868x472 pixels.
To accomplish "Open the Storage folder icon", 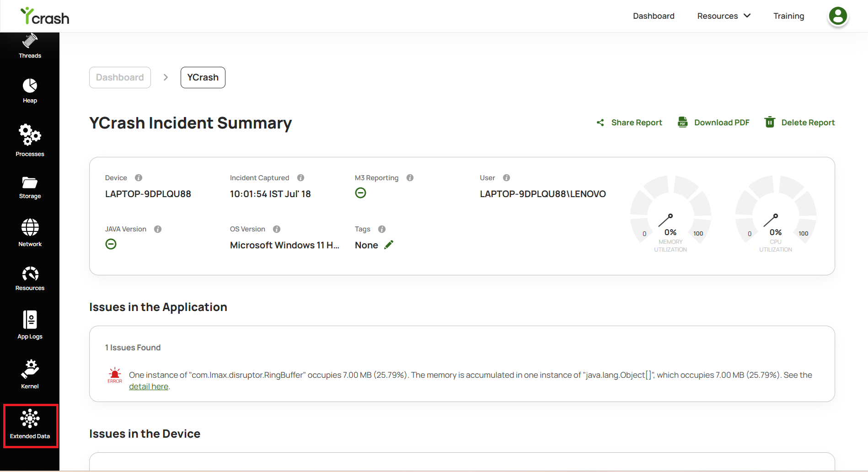I will point(30,182).
